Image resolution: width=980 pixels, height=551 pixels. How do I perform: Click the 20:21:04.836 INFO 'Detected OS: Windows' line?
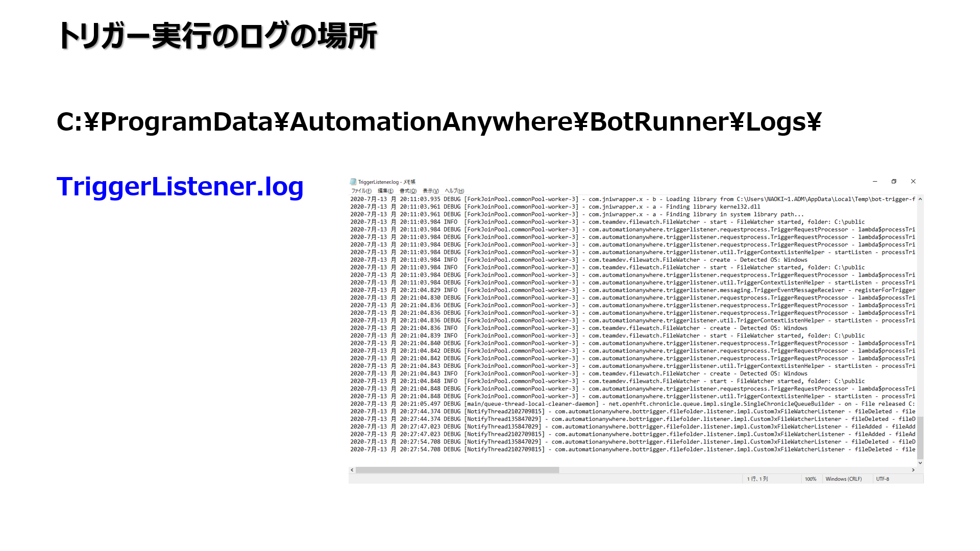coord(579,328)
